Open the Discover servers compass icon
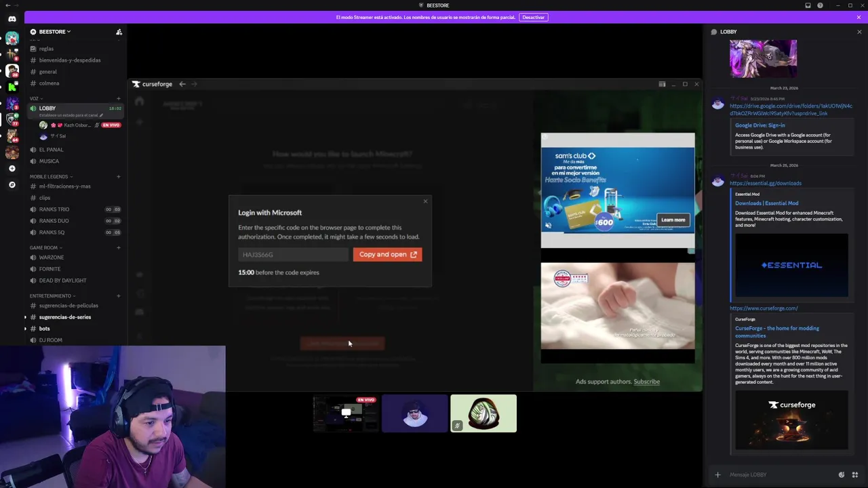868x488 pixels. 12,184
